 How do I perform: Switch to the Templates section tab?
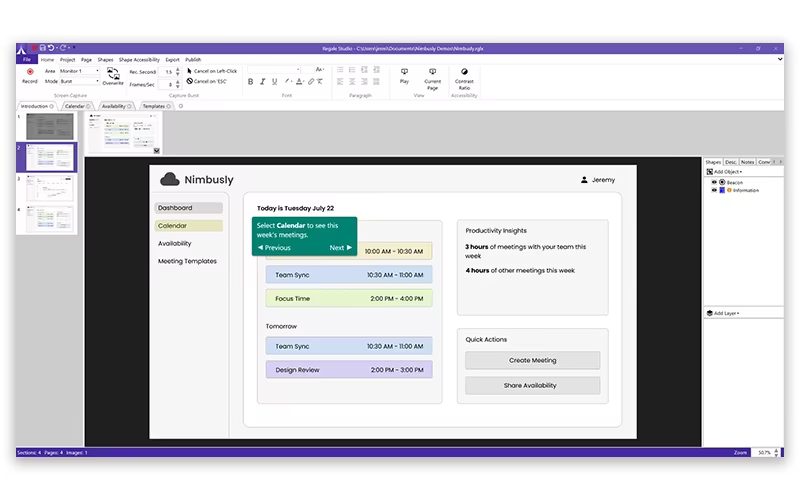click(x=156, y=106)
